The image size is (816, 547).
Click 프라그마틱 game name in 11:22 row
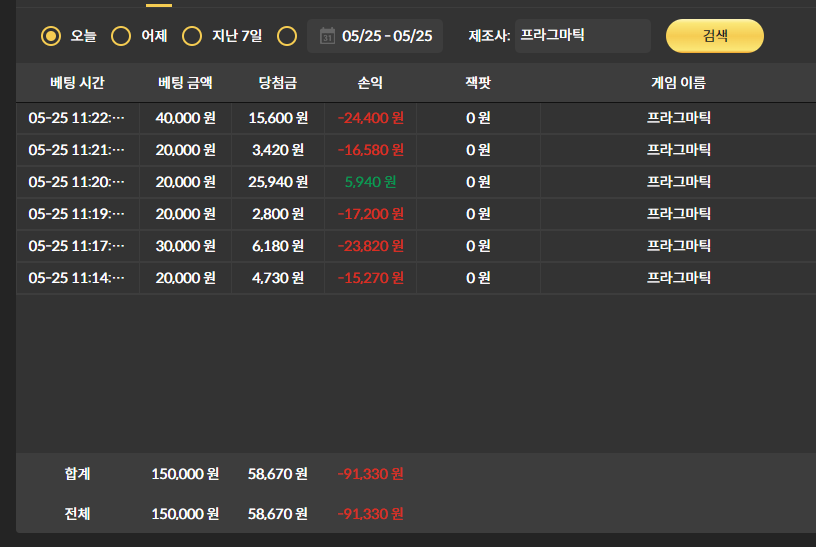tap(678, 118)
